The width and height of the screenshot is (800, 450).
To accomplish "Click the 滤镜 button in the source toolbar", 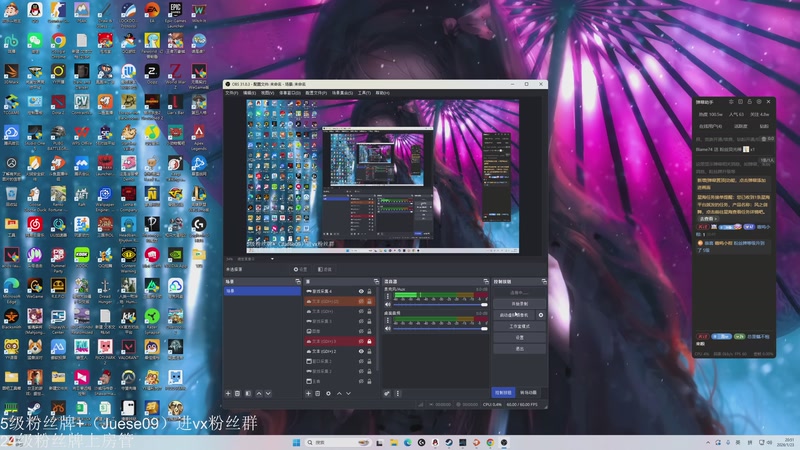I will coord(324,269).
